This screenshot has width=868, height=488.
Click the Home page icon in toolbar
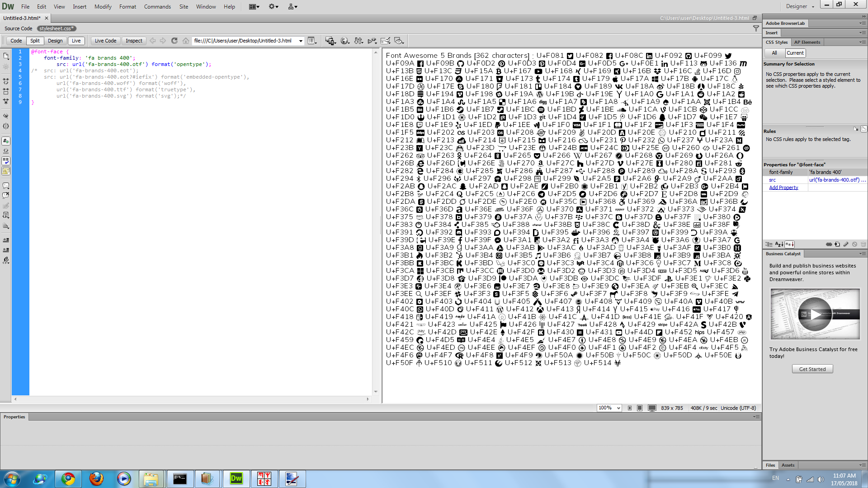pyautogui.click(x=186, y=41)
